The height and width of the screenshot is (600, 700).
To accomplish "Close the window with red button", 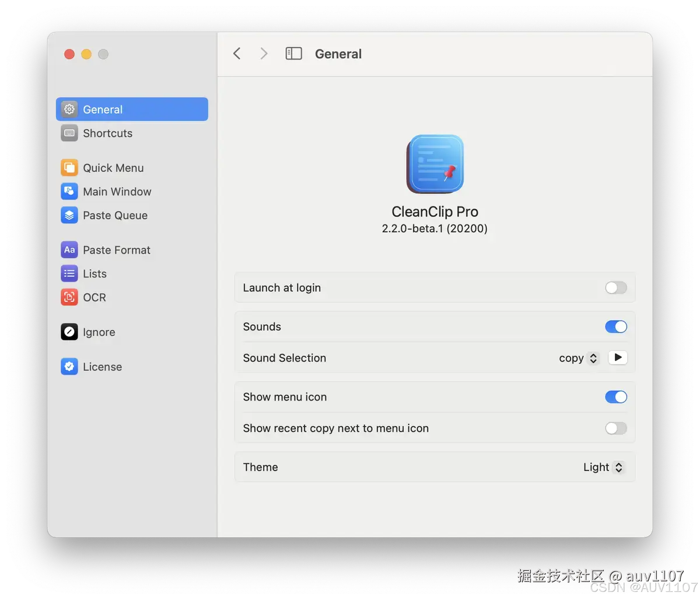I will coord(69,54).
